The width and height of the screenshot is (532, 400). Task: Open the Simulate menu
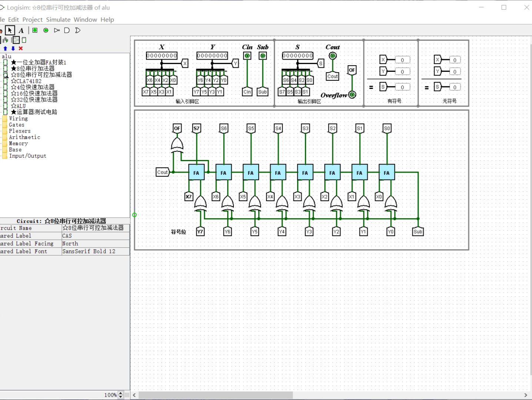tap(58, 20)
